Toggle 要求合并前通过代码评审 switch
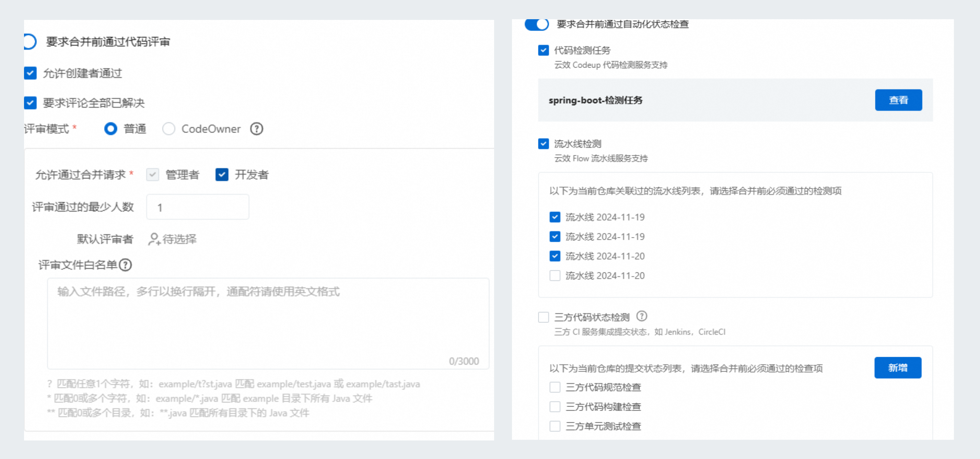The image size is (980, 459). pyautogui.click(x=30, y=42)
